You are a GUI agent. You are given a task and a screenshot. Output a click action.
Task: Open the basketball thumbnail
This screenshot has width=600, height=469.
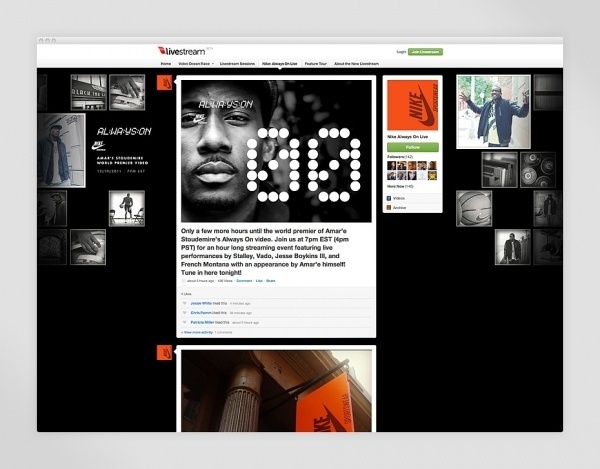coord(474,208)
